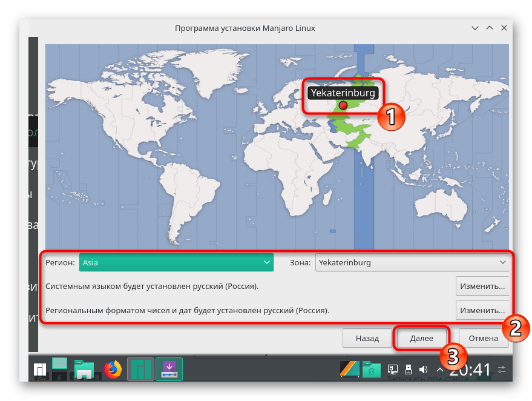Maximize the installer window
Image resolution: width=532 pixels, height=401 pixels.
pos(490,28)
